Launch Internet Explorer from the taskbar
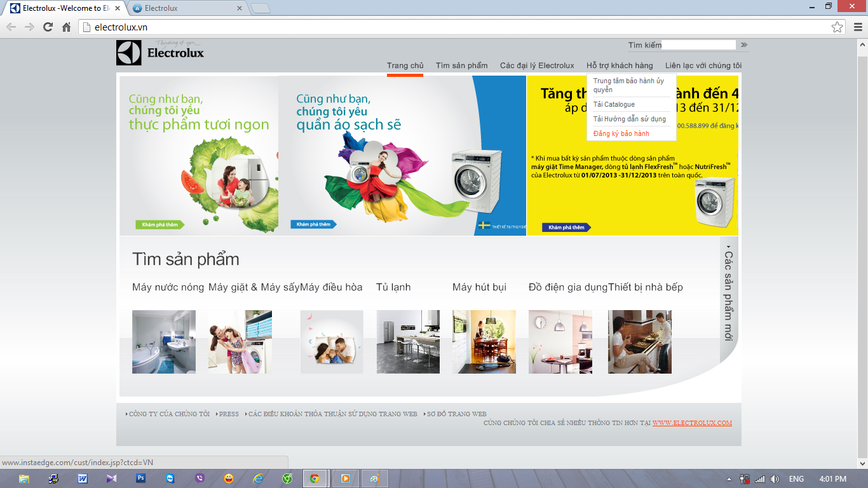This screenshot has width=868, height=488. click(x=258, y=478)
